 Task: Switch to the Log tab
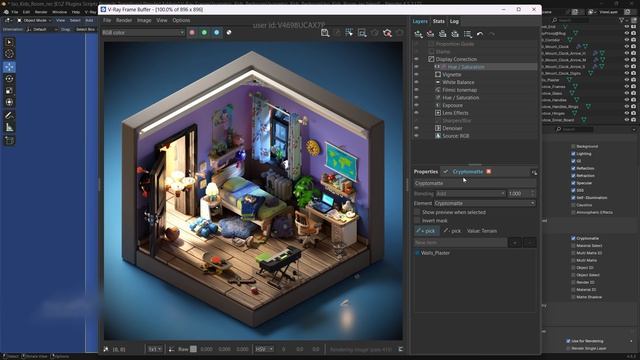pos(454,21)
